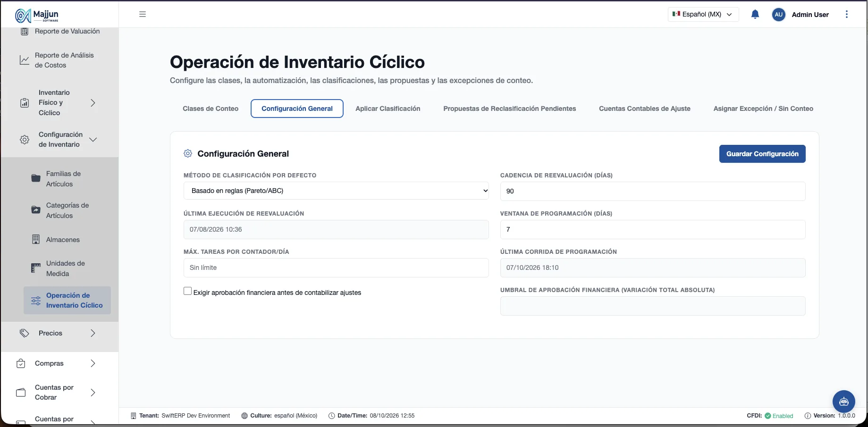Switch to Aplicar Clasificación tab
The image size is (868, 427).
[x=388, y=109]
